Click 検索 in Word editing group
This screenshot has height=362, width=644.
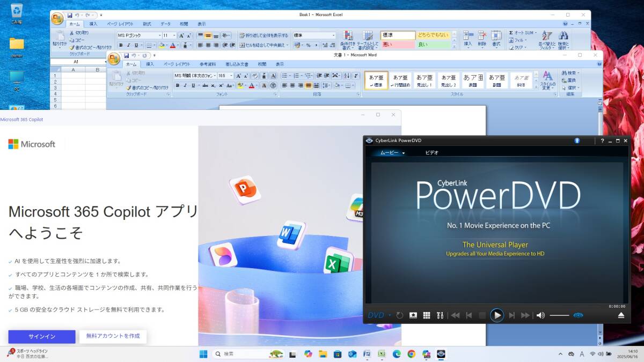point(570,73)
